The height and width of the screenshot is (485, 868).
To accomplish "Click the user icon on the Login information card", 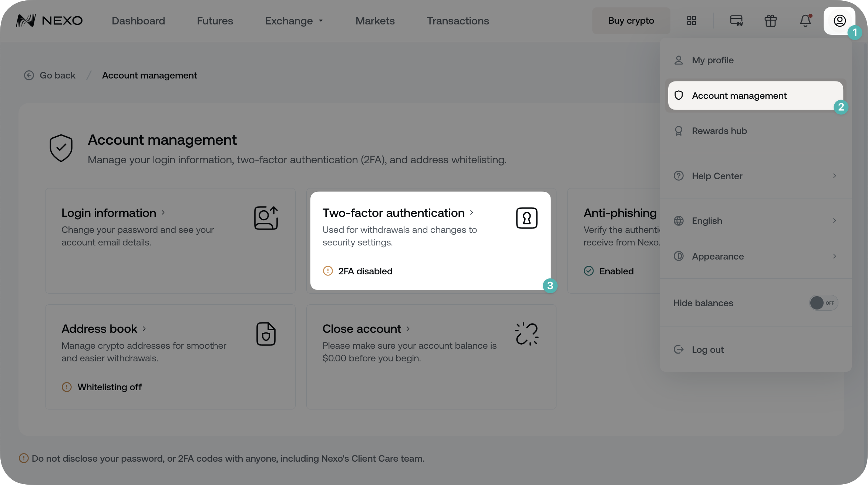I will pyautogui.click(x=266, y=218).
